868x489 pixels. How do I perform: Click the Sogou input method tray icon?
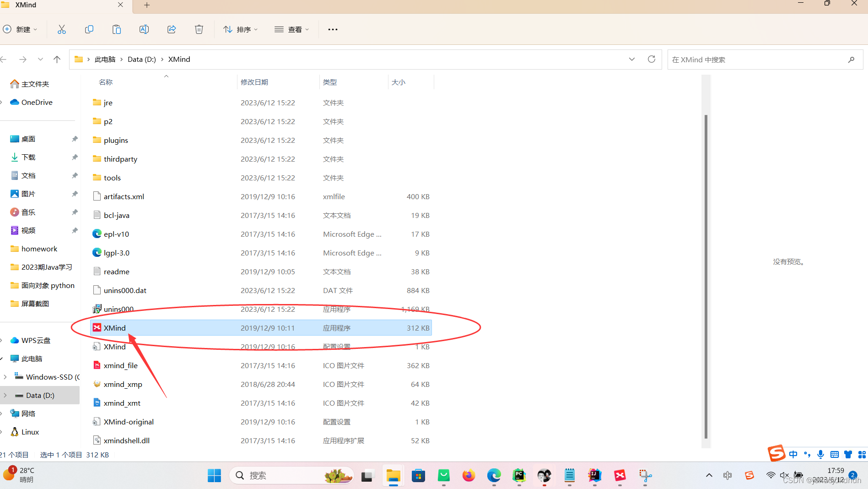tap(749, 475)
